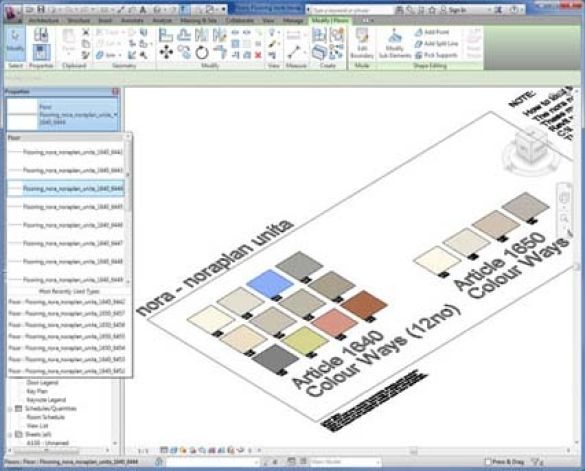This screenshot has height=471, width=585.
Task: Select the blue floor swatch in Article 1640
Action: [x=269, y=284]
